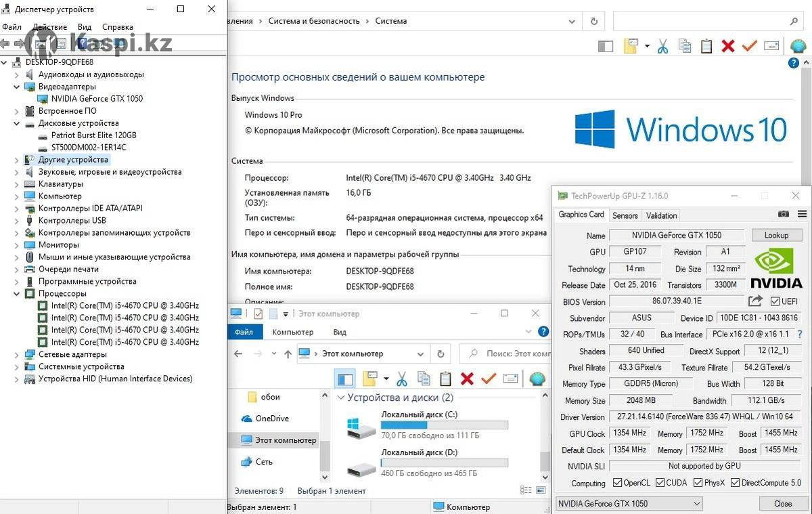Select OneDrive in the Этот компьютер sidebar
Viewport: 812px width, 514px height.
point(272,419)
